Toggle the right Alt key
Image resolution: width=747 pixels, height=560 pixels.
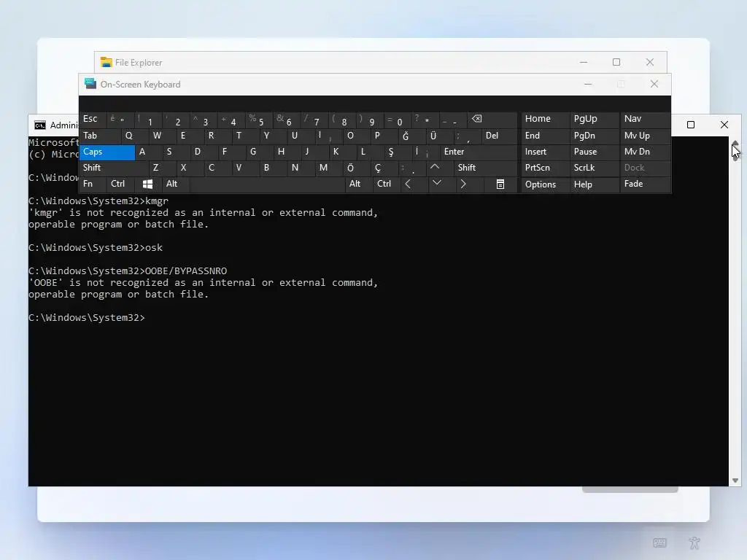pyautogui.click(x=358, y=184)
